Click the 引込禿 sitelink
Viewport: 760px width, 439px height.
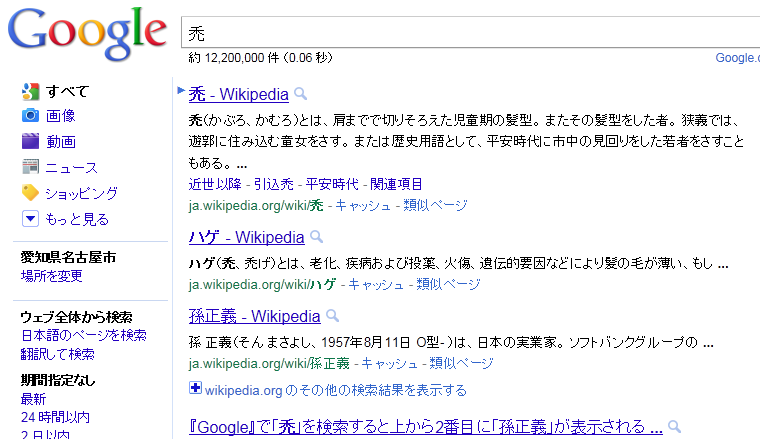click(273, 184)
